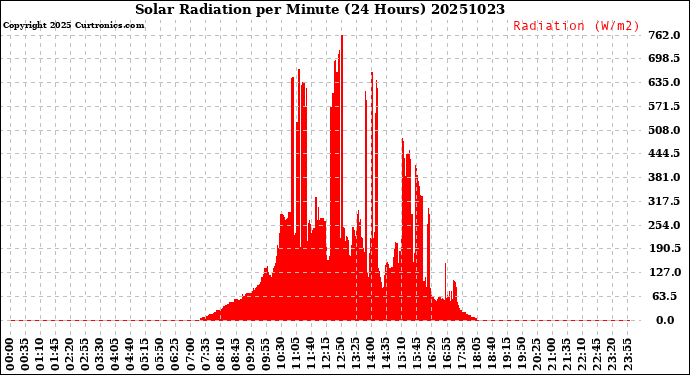Select the 635.0 y-axis value
The height and width of the screenshot is (375, 690).
pos(664,82)
